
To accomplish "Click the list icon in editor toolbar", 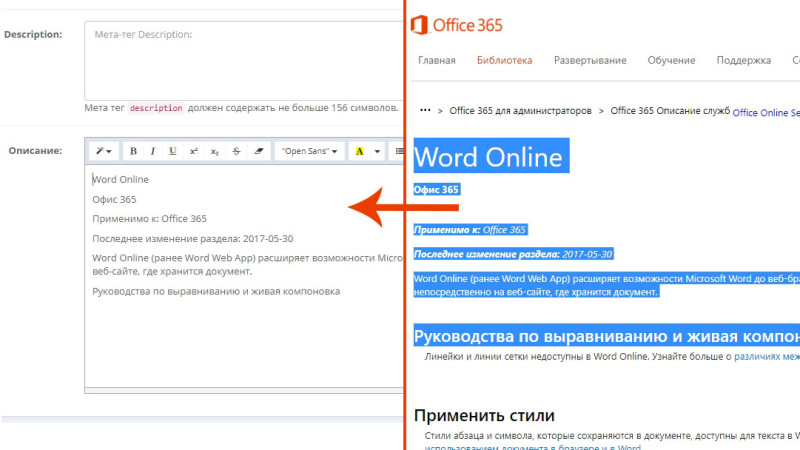I will (x=398, y=151).
